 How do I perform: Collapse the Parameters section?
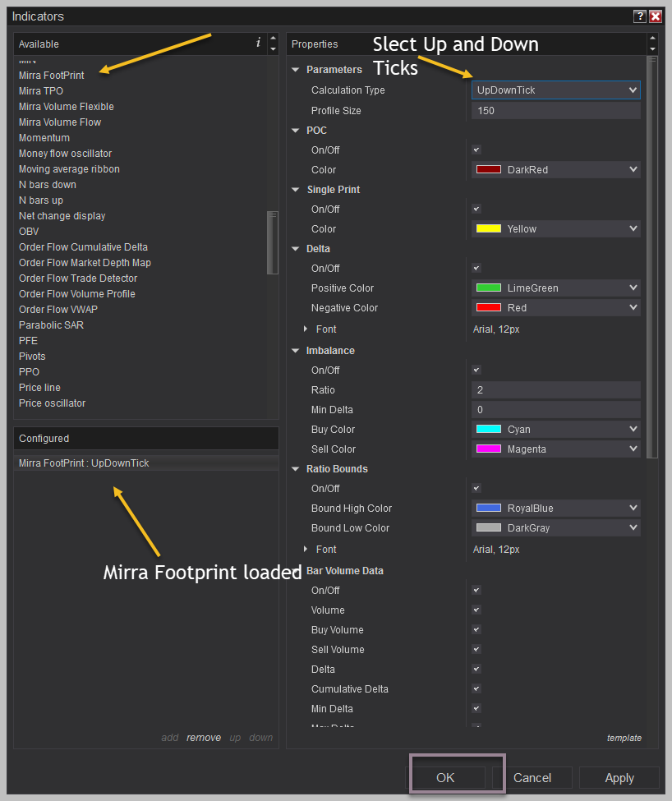tap(295, 70)
